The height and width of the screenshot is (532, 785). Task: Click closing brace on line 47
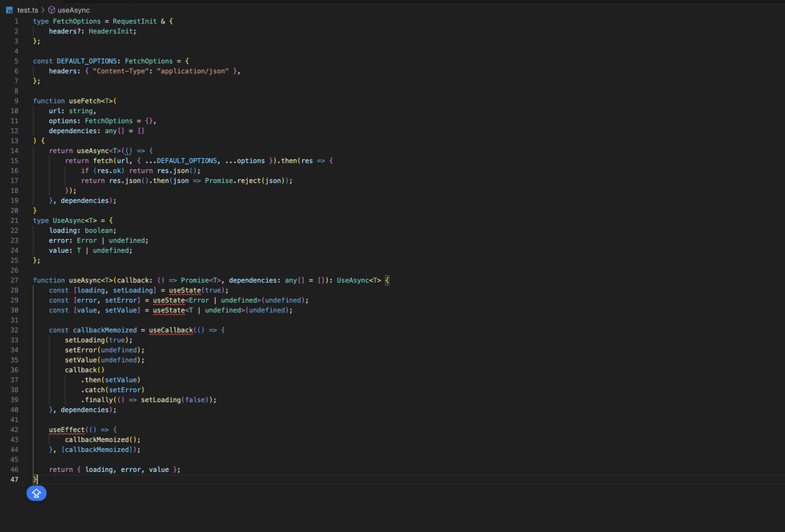pyautogui.click(x=35, y=479)
